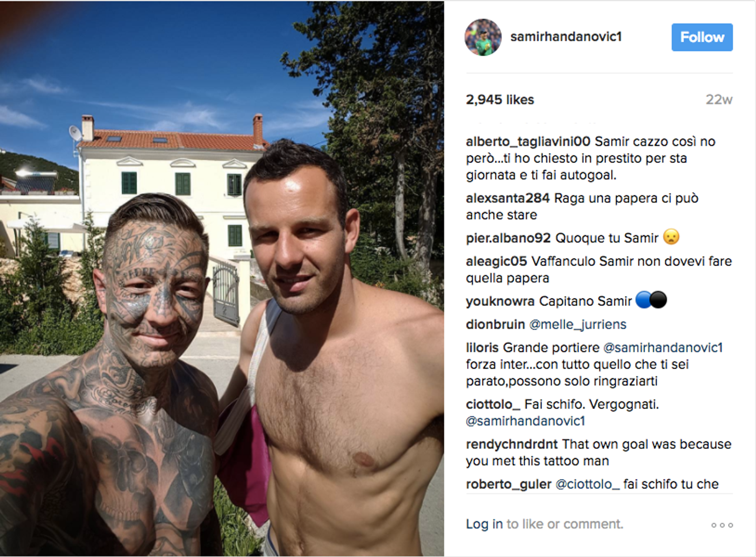
Task: Click the Log in link
Action: coord(484,524)
